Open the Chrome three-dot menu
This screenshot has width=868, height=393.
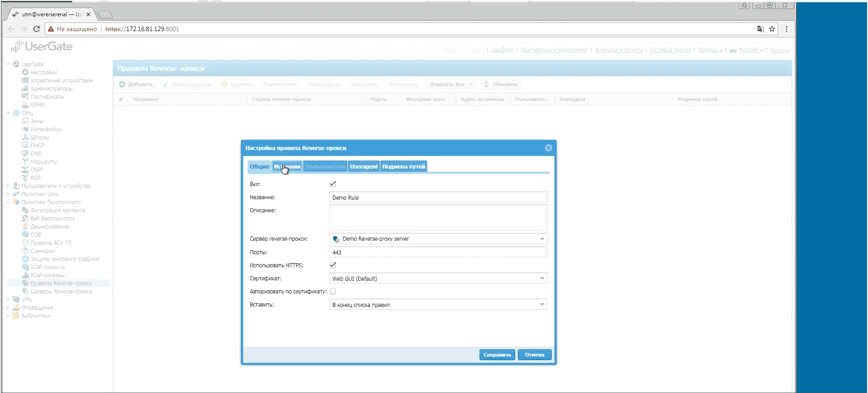pos(786,29)
